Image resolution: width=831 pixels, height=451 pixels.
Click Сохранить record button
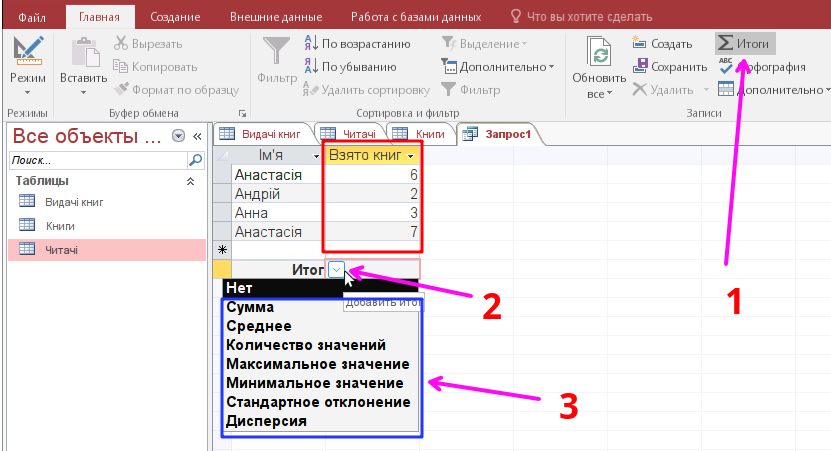670,67
